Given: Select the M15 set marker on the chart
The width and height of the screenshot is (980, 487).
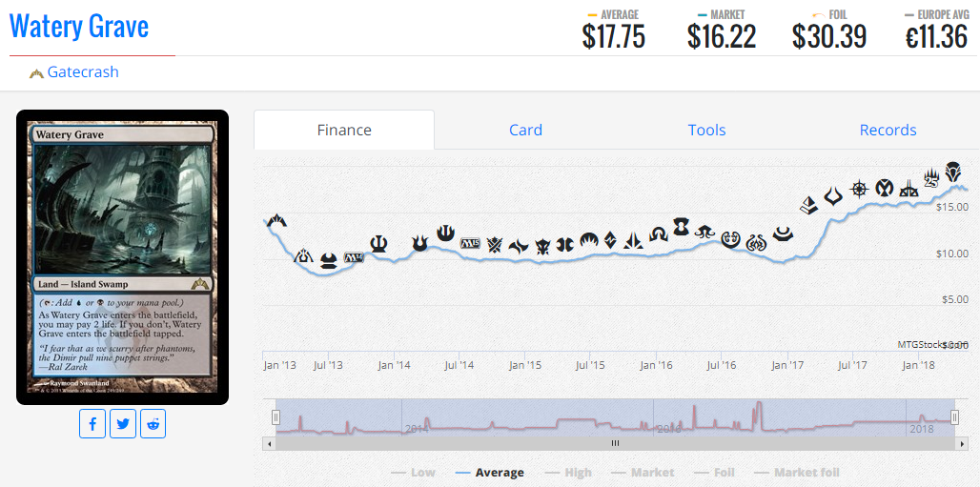Looking at the screenshot, I should [469, 243].
